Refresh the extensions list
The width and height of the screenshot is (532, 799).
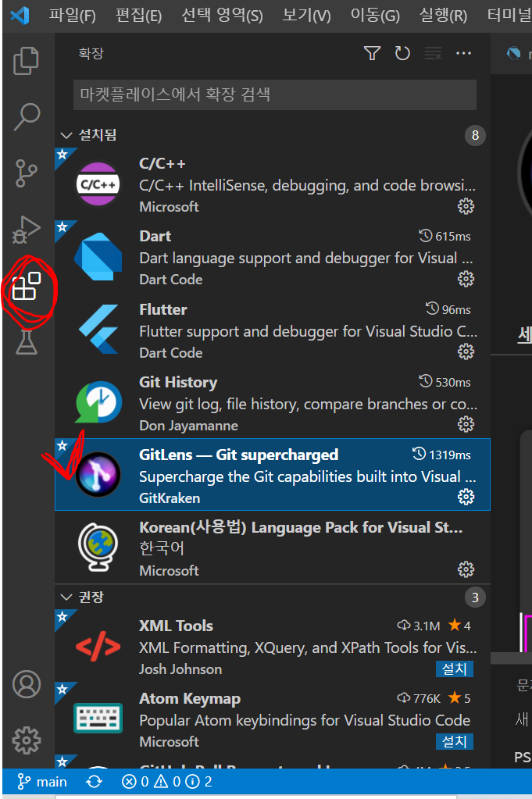pyautogui.click(x=402, y=53)
